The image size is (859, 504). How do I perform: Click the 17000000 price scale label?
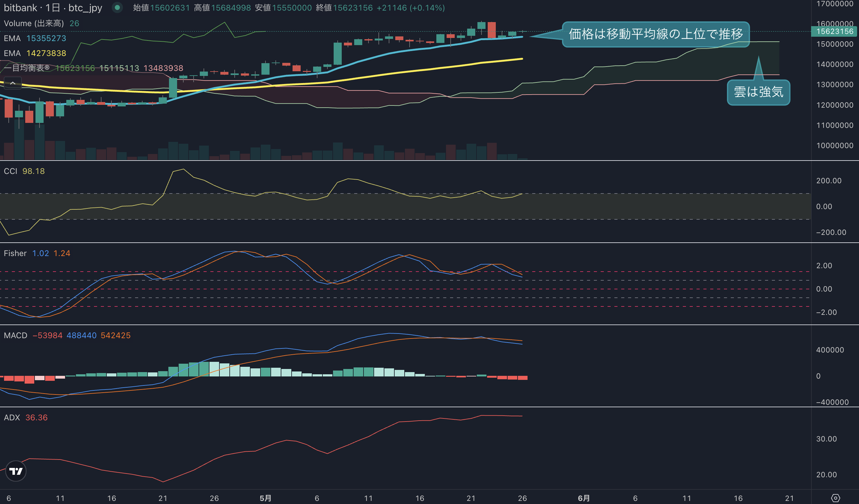tap(834, 4)
